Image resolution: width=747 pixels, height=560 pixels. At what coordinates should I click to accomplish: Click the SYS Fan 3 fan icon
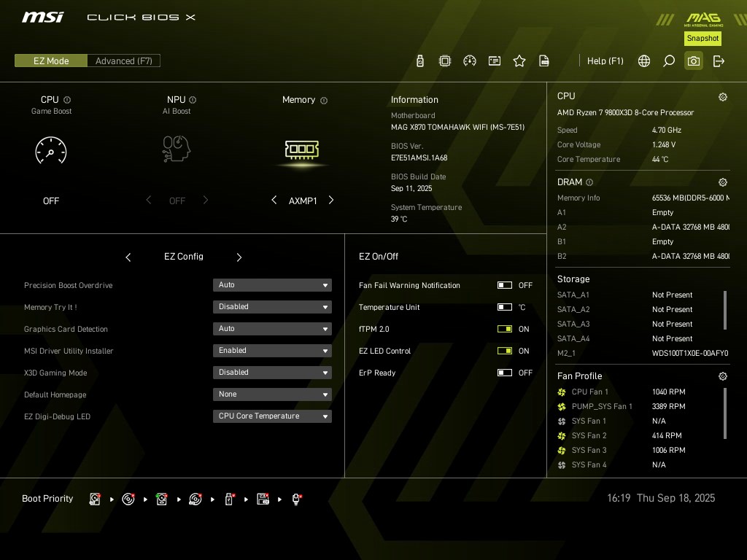pyautogui.click(x=562, y=451)
